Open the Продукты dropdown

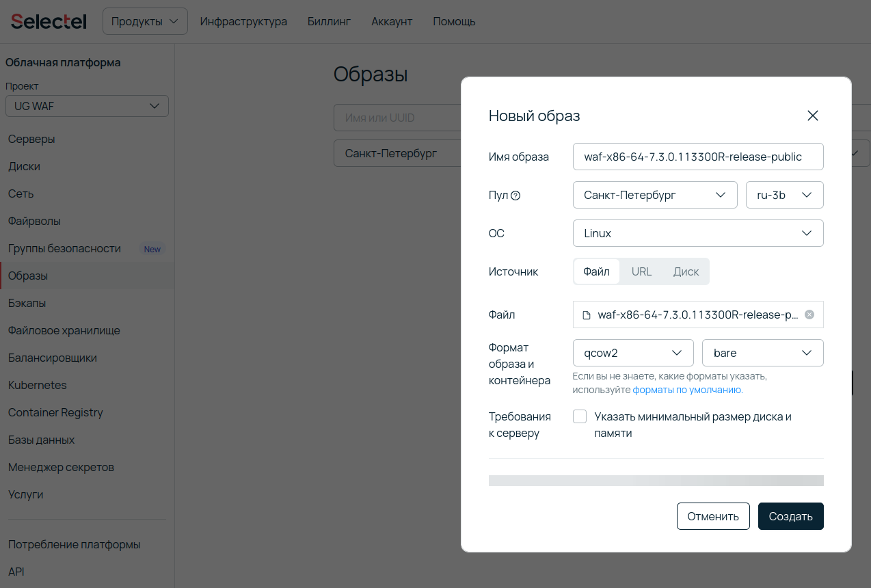144,21
